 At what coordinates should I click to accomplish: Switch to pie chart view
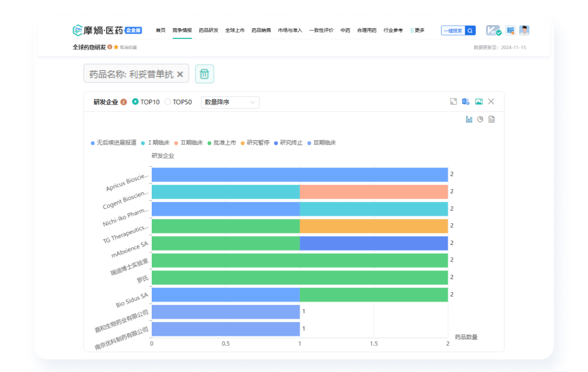click(x=481, y=119)
